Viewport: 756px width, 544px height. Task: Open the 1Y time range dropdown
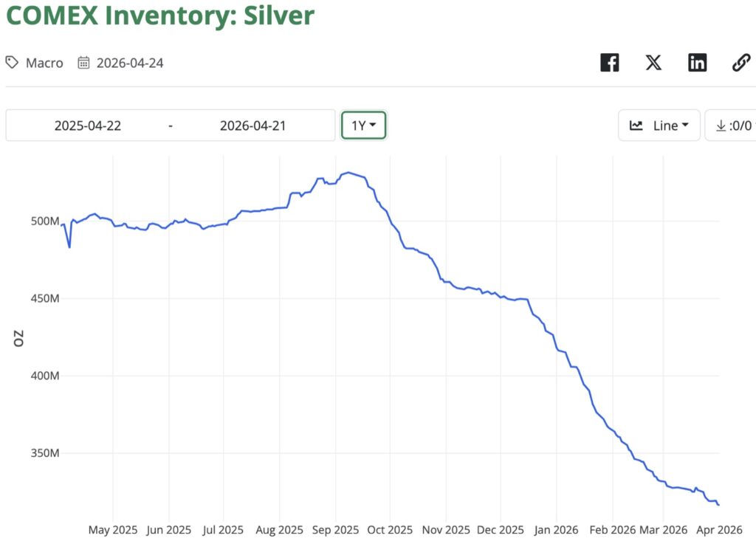[363, 125]
